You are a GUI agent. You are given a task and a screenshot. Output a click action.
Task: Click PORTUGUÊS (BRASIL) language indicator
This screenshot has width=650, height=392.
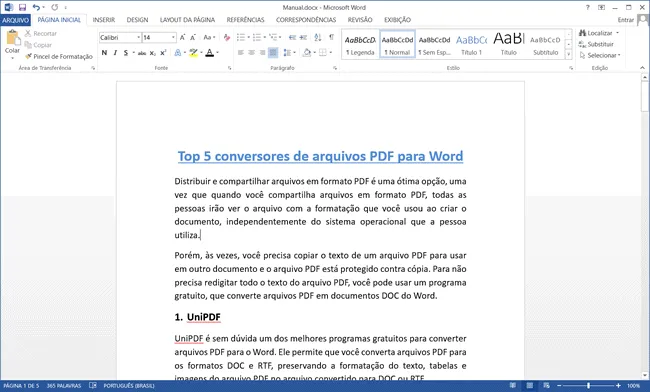pyautogui.click(x=129, y=386)
